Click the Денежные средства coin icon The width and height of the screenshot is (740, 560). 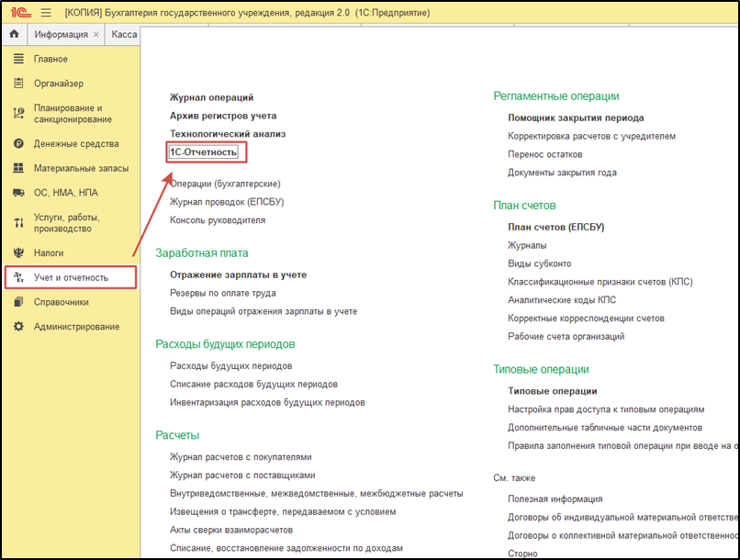point(18,143)
